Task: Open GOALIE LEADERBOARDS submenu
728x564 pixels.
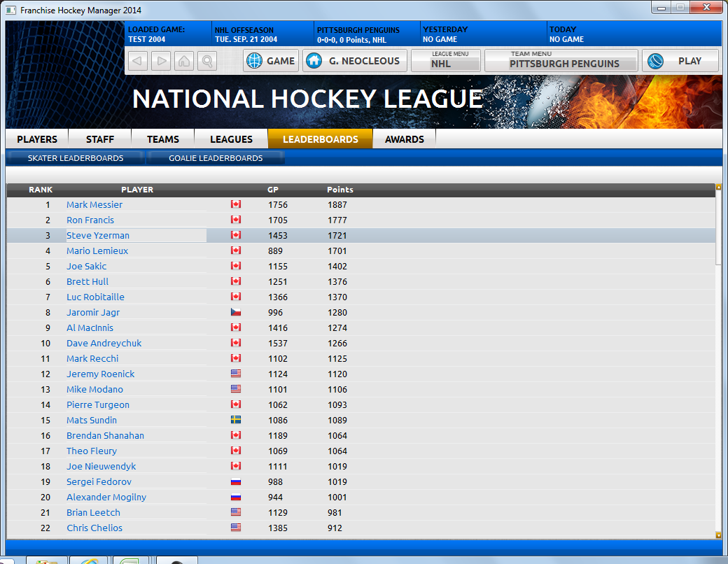Action: pyautogui.click(x=216, y=158)
